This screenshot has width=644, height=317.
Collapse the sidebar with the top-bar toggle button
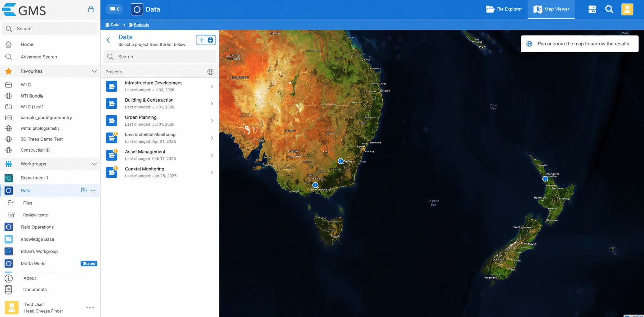pyautogui.click(x=115, y=9)
